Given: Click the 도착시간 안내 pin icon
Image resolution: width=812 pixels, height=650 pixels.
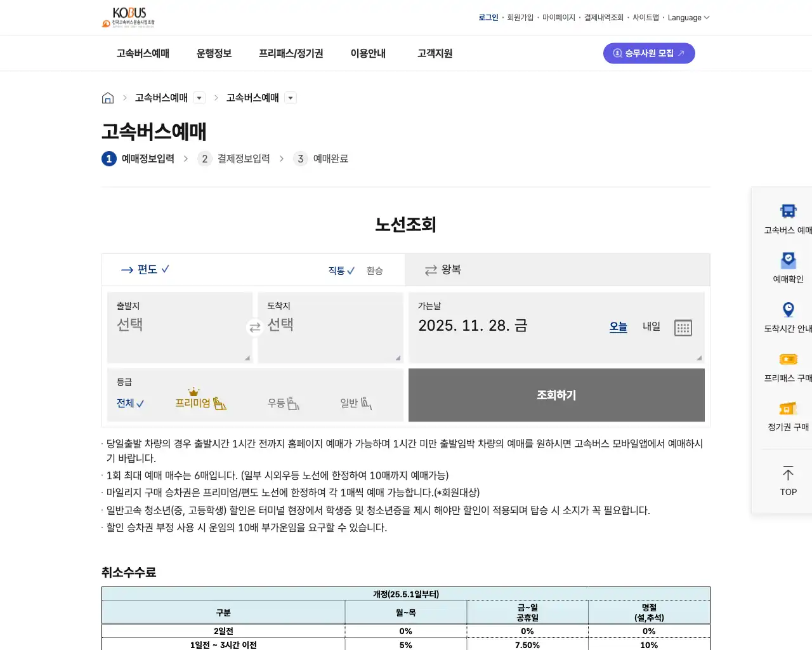Looking at the screenshot, I should 788,310.
